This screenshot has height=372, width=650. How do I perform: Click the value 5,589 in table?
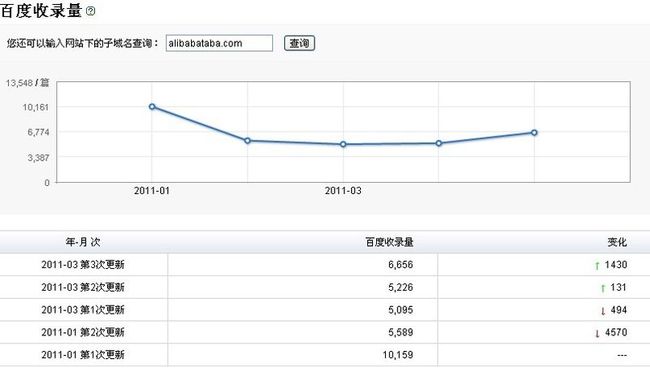400,332
